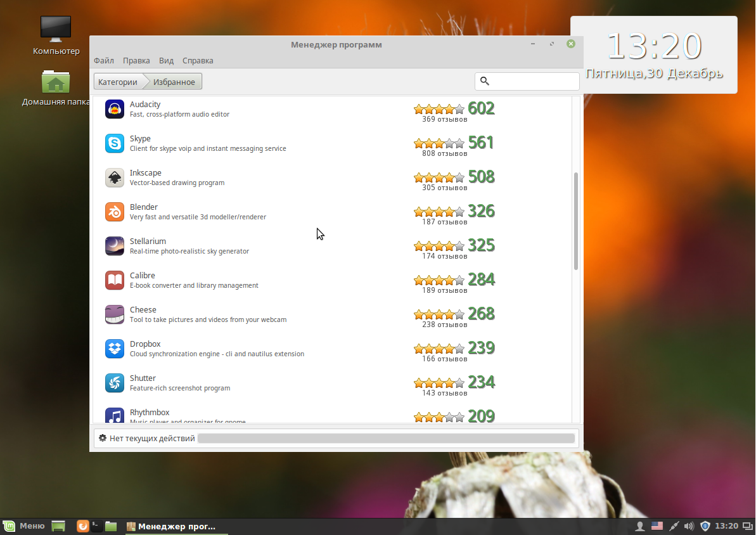Viewport: 756px width, 535px height.
Task: Open the Blender 3d modeller icon
Action: (114, 212)
